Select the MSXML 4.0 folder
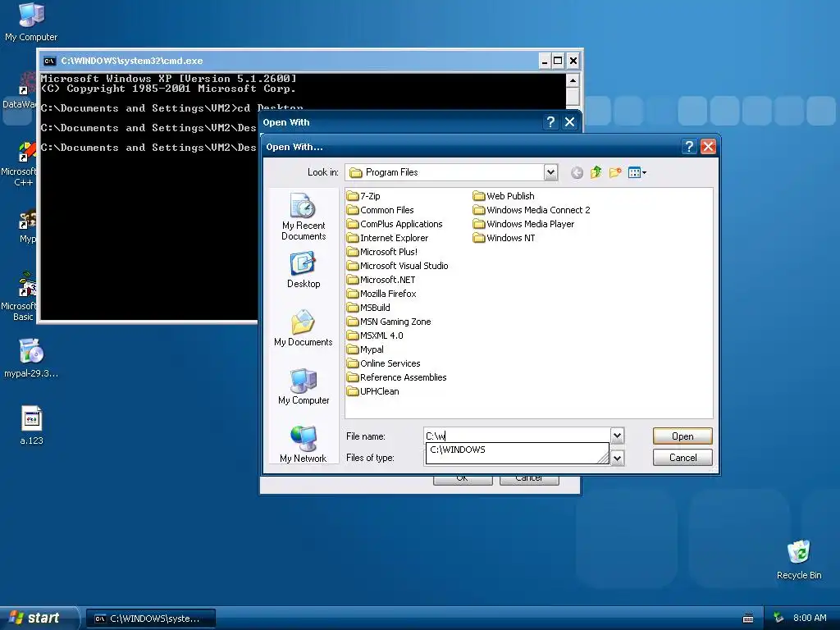Viewport: 840px width, 630px height. pyautogui.click(x=375, y=336)
